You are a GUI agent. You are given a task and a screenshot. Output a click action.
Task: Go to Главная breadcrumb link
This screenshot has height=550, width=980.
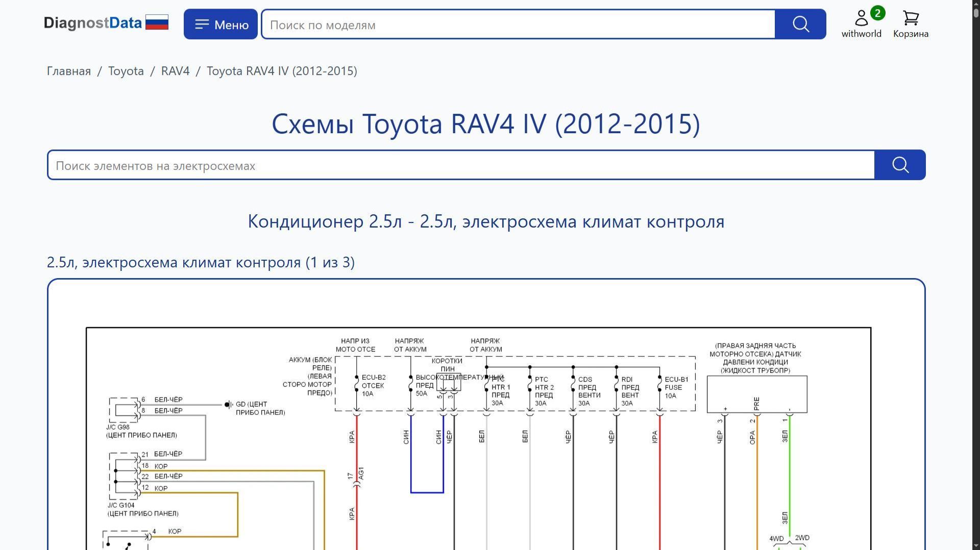[x=69, y=71]
